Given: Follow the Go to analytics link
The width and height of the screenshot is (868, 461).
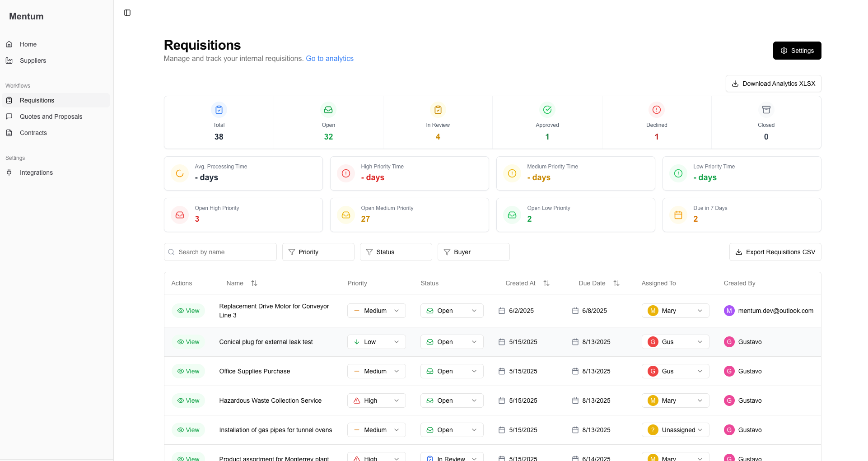Looking at the screenshot, I should tap(330, 58).
